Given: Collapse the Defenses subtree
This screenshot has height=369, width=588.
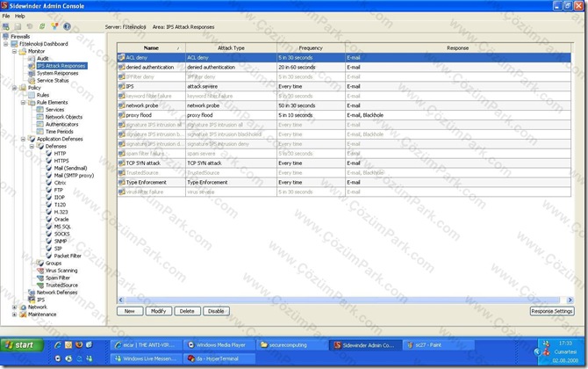Looking at the screenshot, I should (x=32, y=147).
